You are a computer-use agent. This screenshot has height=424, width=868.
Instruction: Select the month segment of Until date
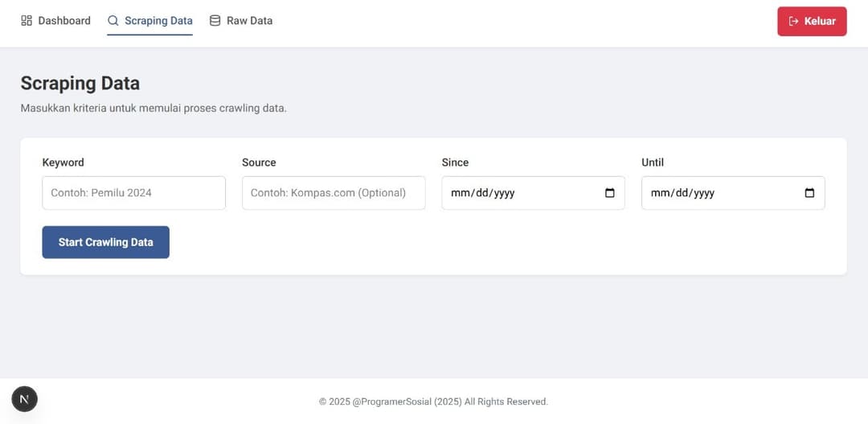(660, 193)
